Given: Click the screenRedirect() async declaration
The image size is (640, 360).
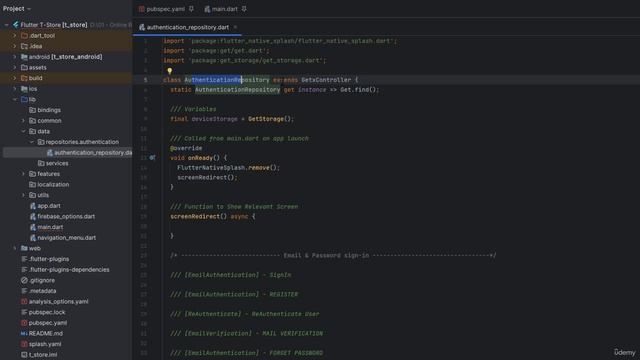Looking at the screenshot, I should 212,216.
